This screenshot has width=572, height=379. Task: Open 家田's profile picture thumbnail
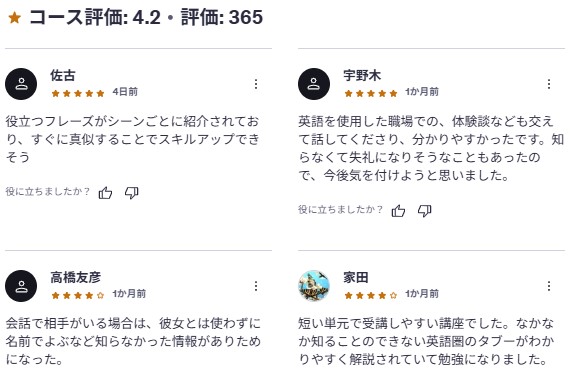(x=314, y=286)
